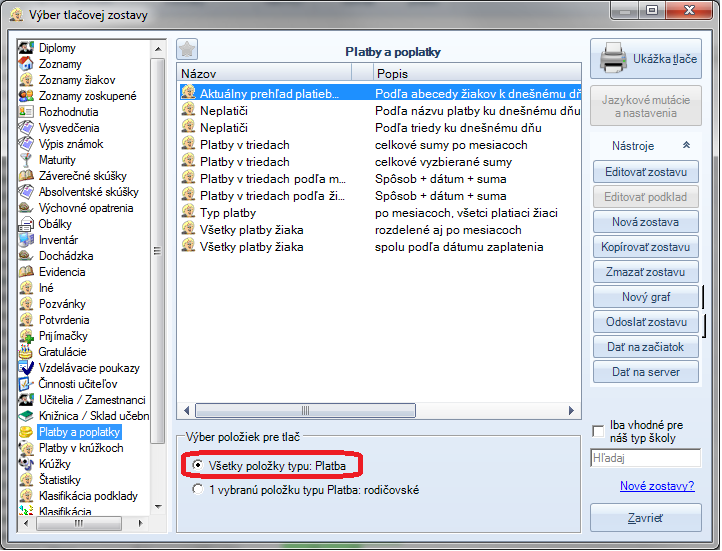The width and height of the screenshot is (722, 551).
Task: Click the Názov column header
Action: pos(264,73)
